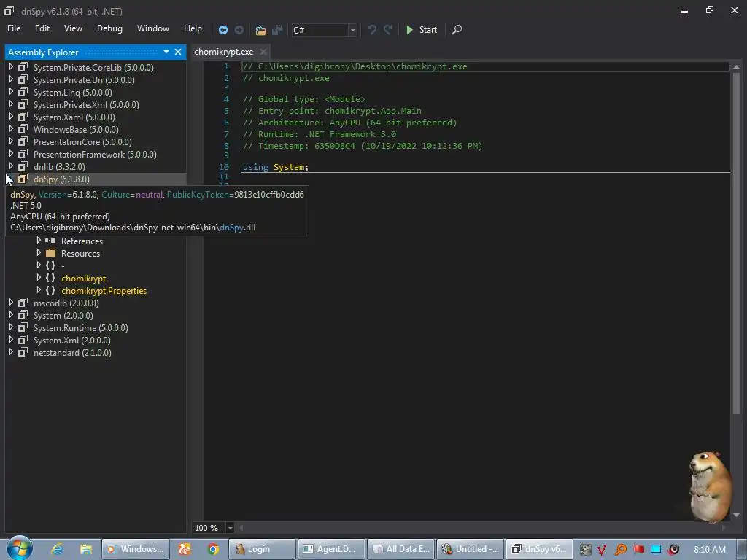
Task: Select dnSpy (6.1.8.0) assembly row
Action: [x=96, y=179]
